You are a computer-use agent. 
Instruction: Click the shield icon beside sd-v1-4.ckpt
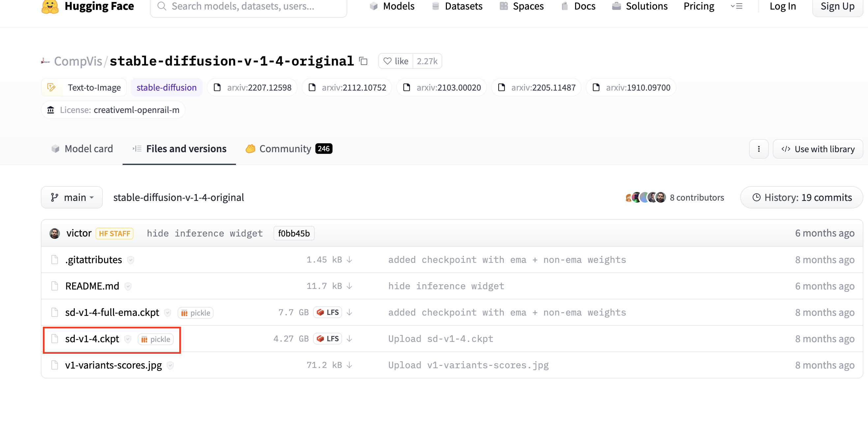[128, 339]
